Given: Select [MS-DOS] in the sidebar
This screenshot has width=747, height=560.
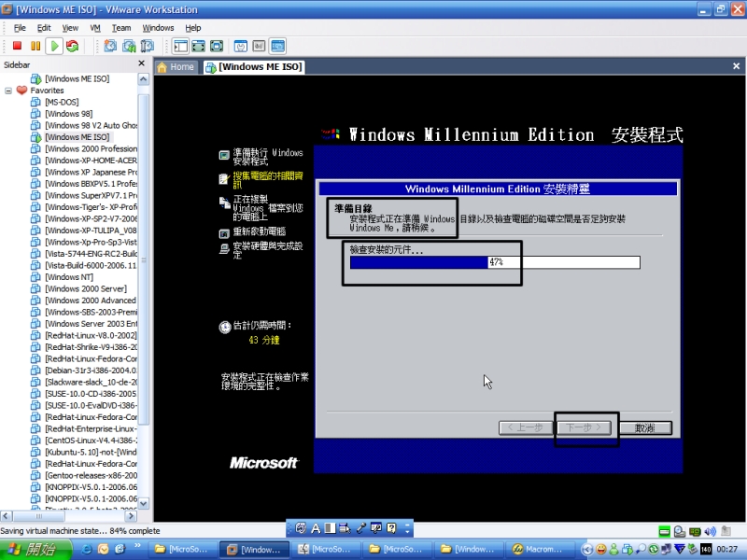Looking at the screenshot, I should pyautogui.click(x=62, y=102).
